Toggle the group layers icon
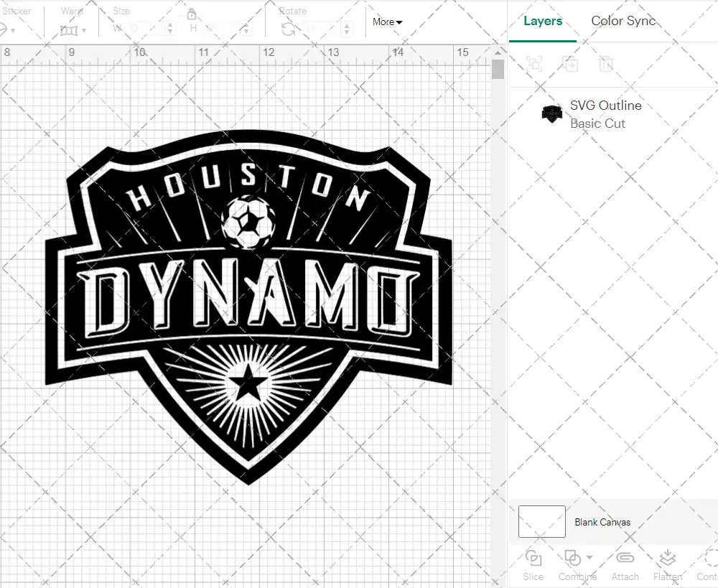The width and height of the screenshot is (718, 588). click(x=533, y=65)
